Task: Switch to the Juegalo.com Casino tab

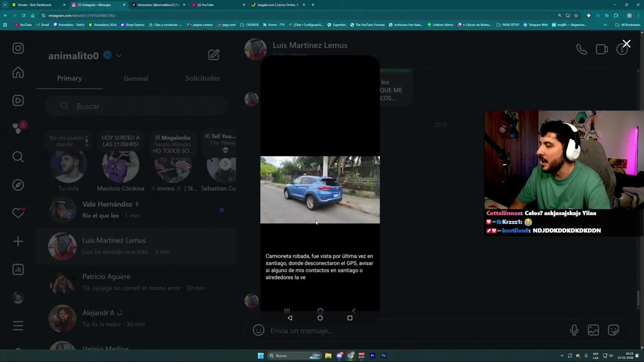Action: coord(278,5)
